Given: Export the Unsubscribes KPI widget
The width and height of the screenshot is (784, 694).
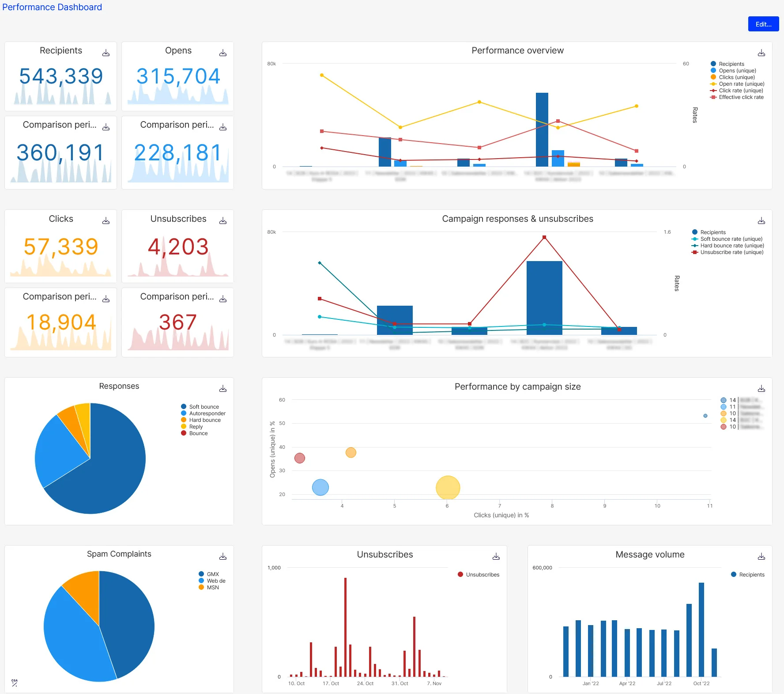Looking at the screenshot, I should tap(223, 221).
